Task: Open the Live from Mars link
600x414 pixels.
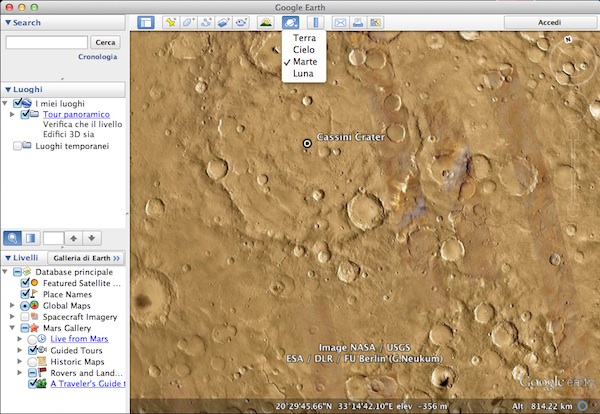Action: [x=79, y=339]
